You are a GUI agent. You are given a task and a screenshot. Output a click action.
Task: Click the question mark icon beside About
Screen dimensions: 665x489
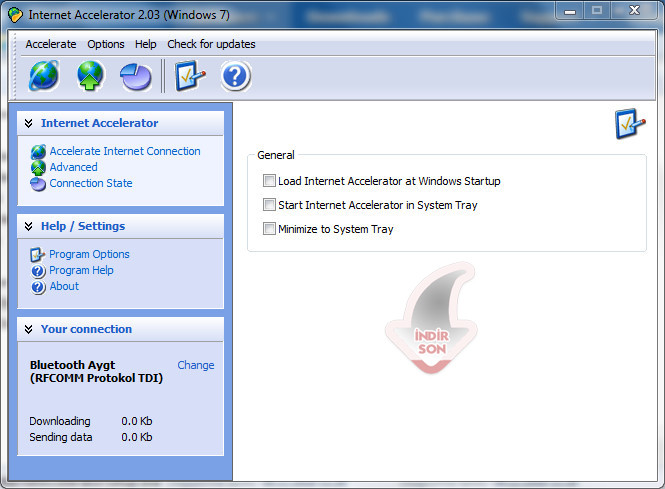[38, 287]
